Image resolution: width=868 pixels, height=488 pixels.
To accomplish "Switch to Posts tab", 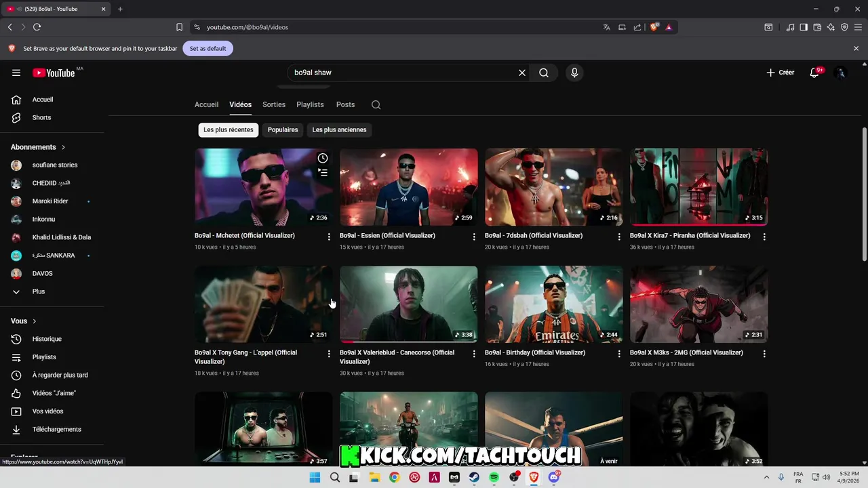I will (345, 104).
